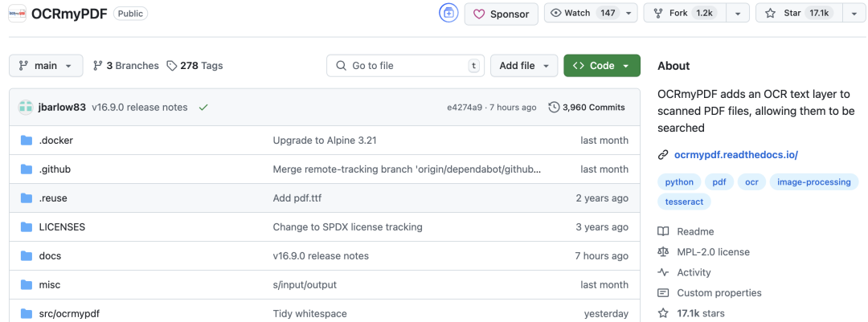Select the python topic tag
This screenshot has height=322, width=868.
679,182
